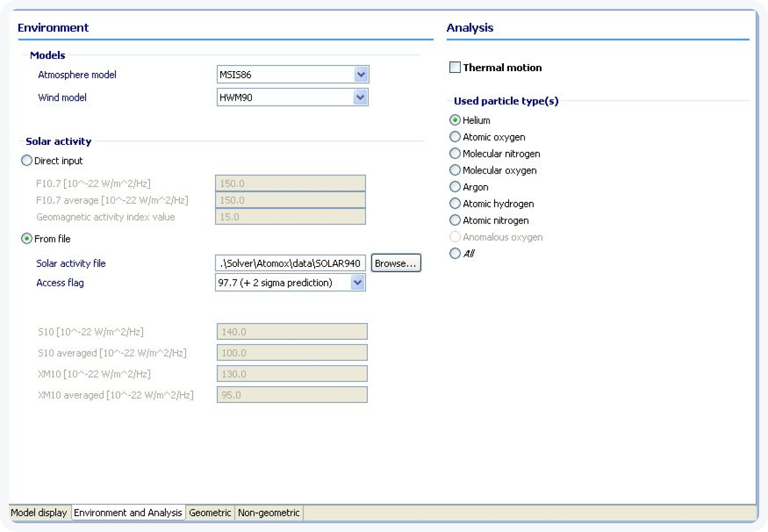Screen dimensions: 768x532
Task: Select Argon particle type
Action: coord(455,186)
